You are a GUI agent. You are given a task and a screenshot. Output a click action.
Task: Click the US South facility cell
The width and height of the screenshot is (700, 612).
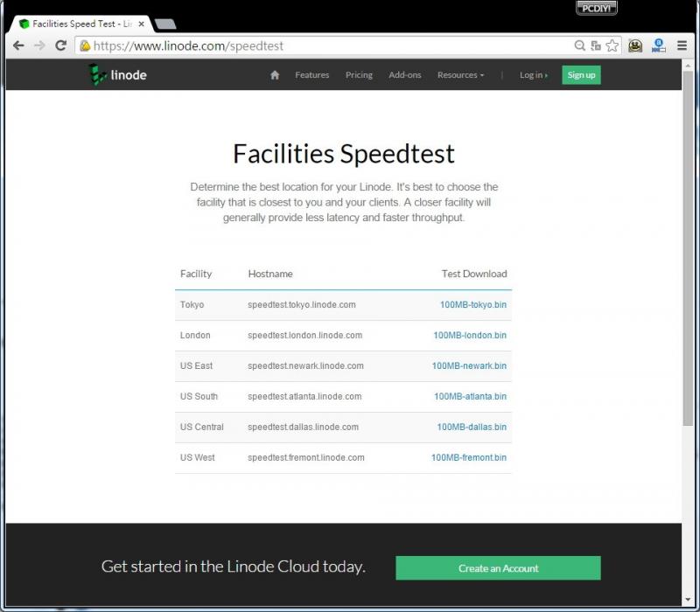tap(199, 396)
